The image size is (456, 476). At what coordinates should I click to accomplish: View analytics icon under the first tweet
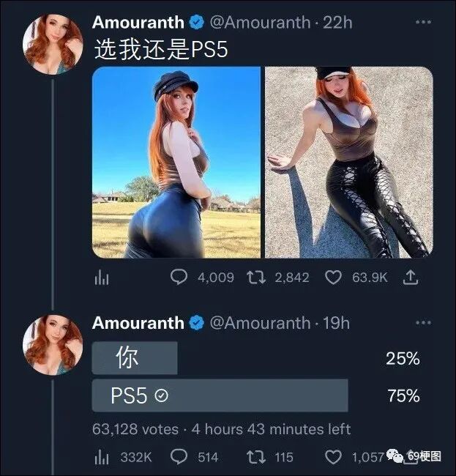tap(102, 278)
